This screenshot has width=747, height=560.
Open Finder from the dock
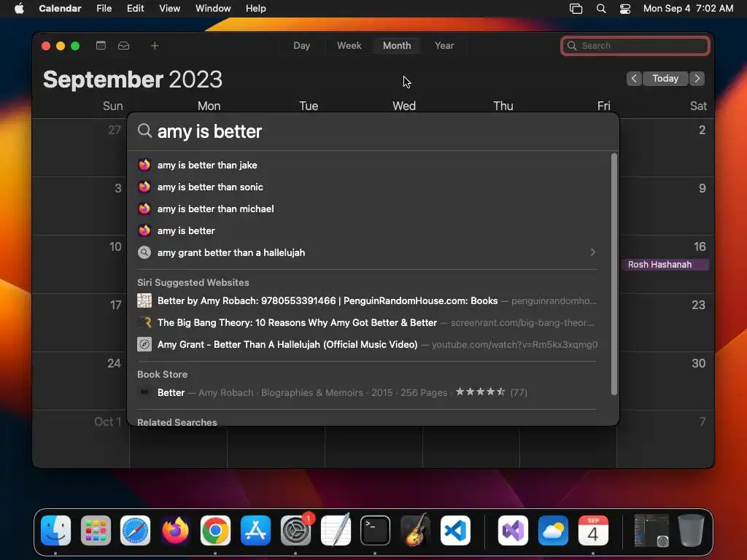tap(55, 530)
